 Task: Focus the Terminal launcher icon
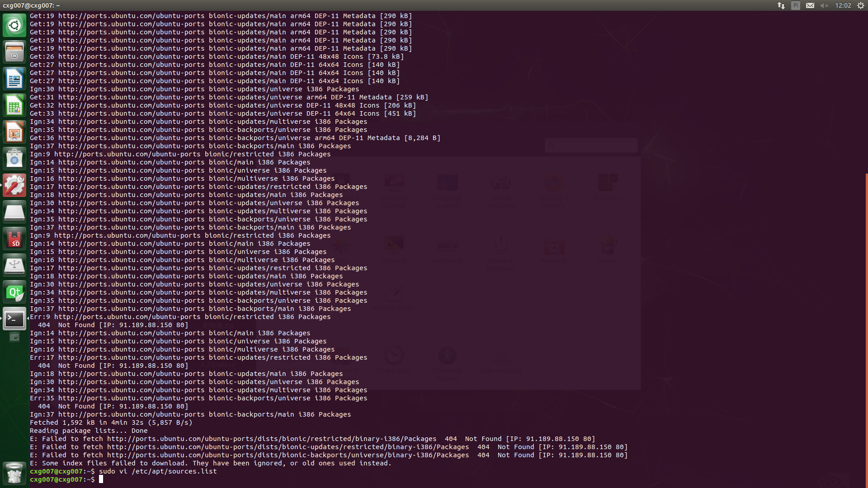click(14, 319)
